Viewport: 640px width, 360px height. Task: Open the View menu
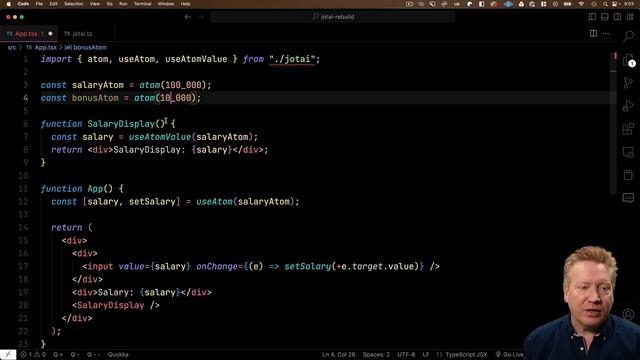pyautogui.click(x=95, y=4)
